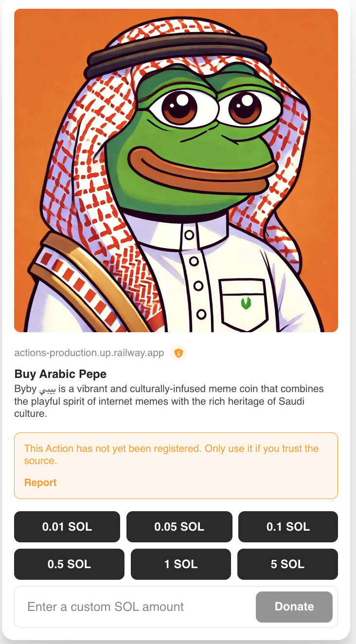Click the Buy Arabic Pepe title
Image resolution: width=356 pixels, height=644 pixels.
click(60, 374)
